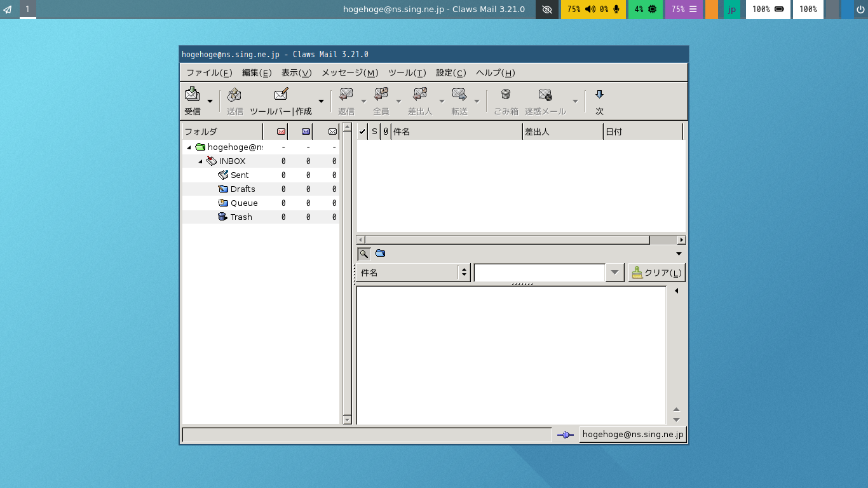The width and height of the screenshot is (868, 488).
Task: Sort messages by 件名 column header
Action: pos(456,132)
